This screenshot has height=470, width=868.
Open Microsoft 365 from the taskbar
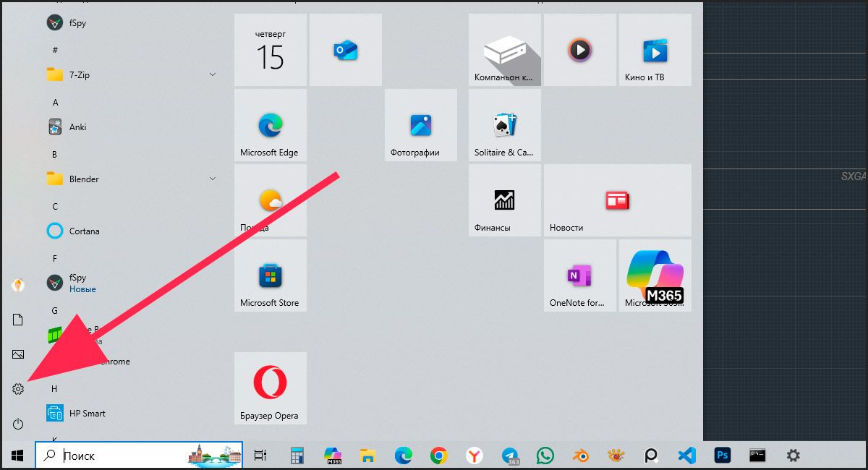[333, 456]
